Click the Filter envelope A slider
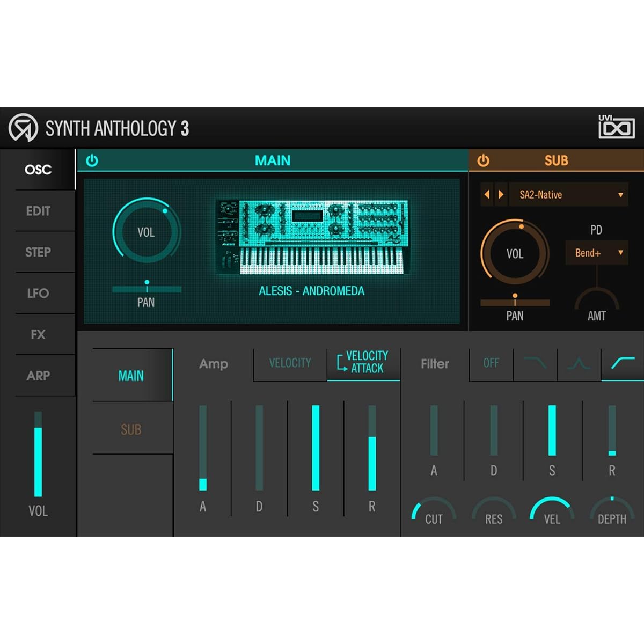This screenshot has height=644, width=644. click(x=434, y=430)
